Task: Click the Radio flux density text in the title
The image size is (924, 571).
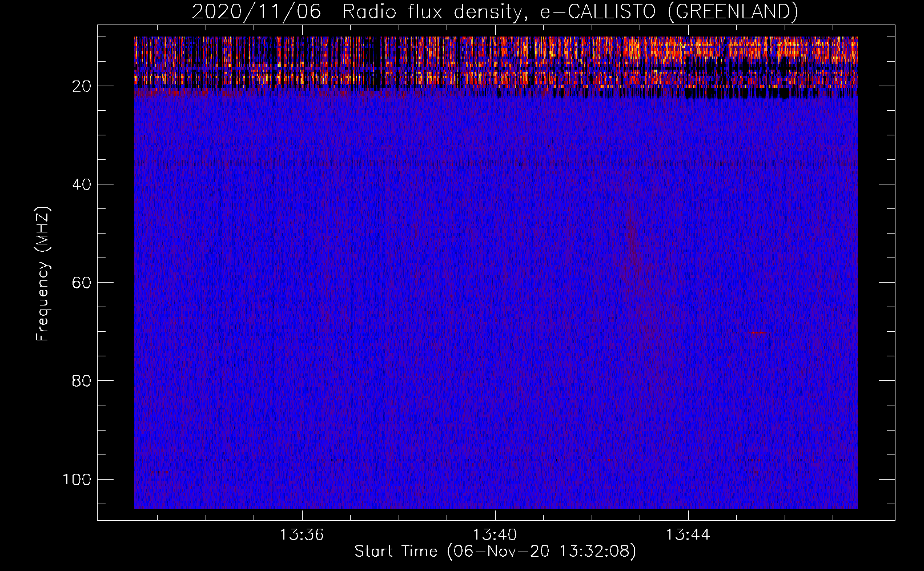Action: tap(431, 11)
